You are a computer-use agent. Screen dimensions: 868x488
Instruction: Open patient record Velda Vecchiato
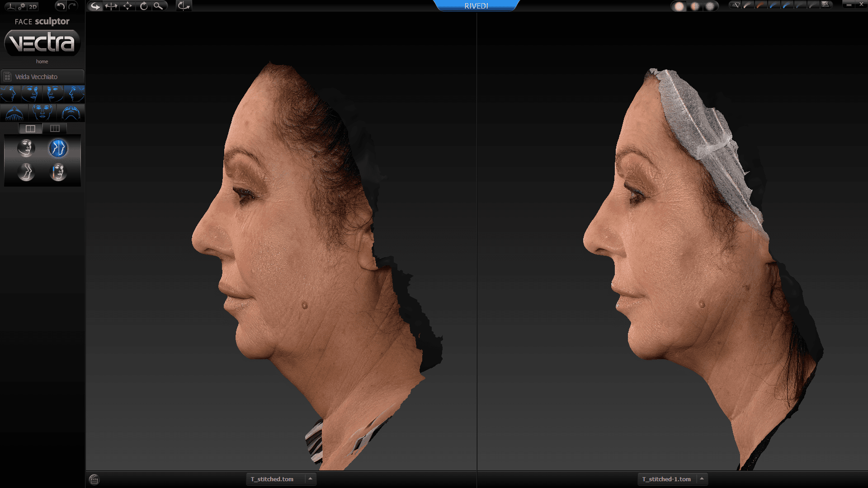(42, 77)
